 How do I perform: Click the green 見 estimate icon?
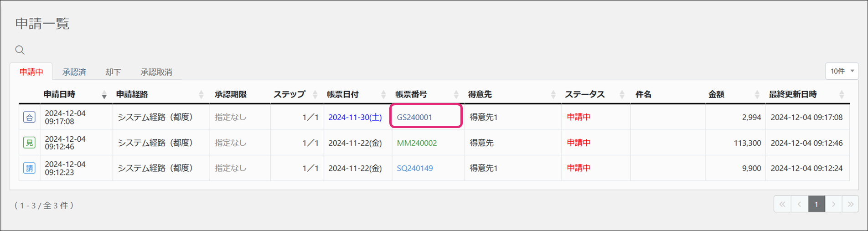[29, 143]
